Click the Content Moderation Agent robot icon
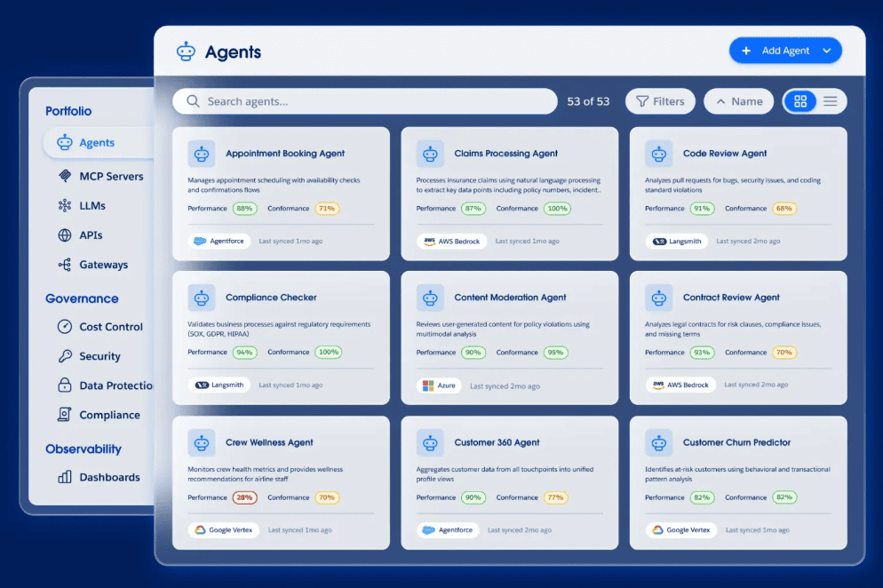Viewport: 883px width, 588px height. coord(430,298)
